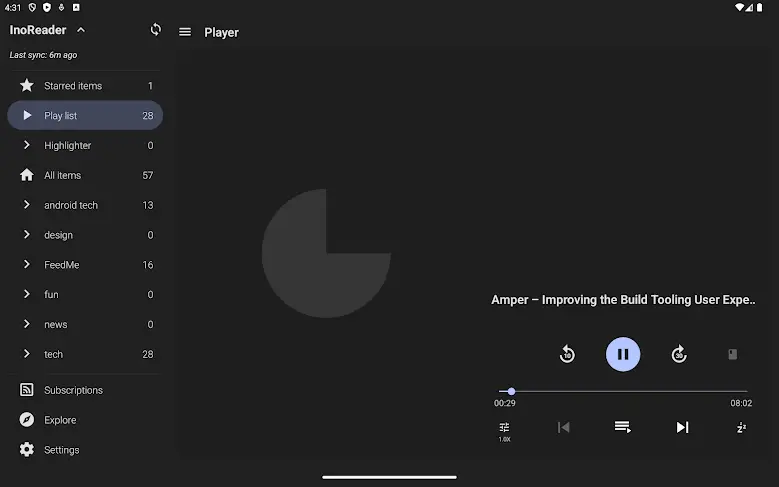Click the album art placeholder
779x487 pixels.
click(x=326, y=253)
